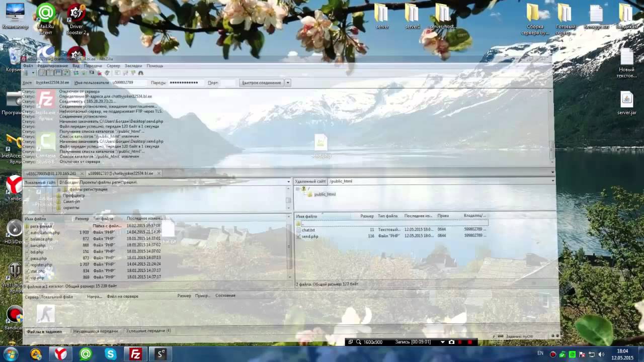Click the process queue toolbar icon
Viewport: 644px width, 362px height.
84,73
